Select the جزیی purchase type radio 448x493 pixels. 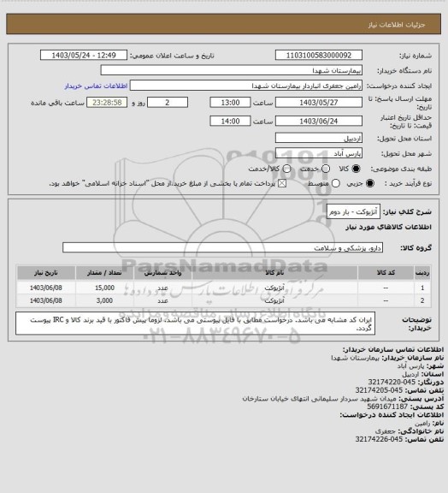(371, 183)
